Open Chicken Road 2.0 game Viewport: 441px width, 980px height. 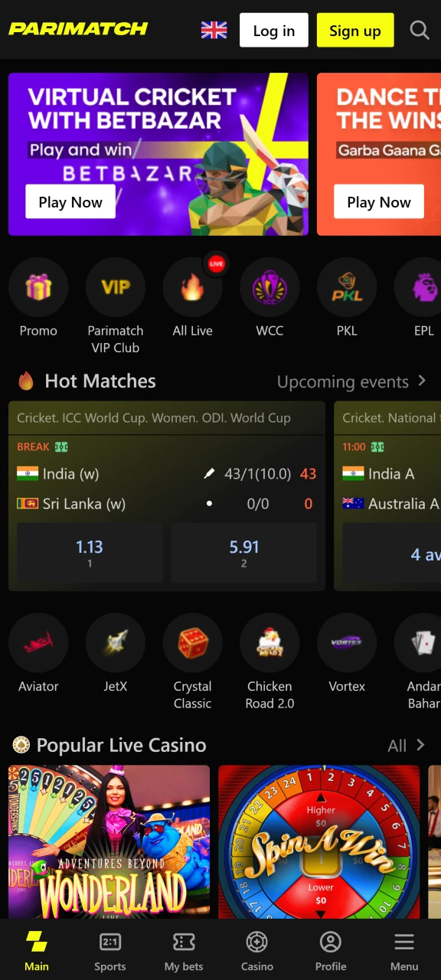[269, 643]
